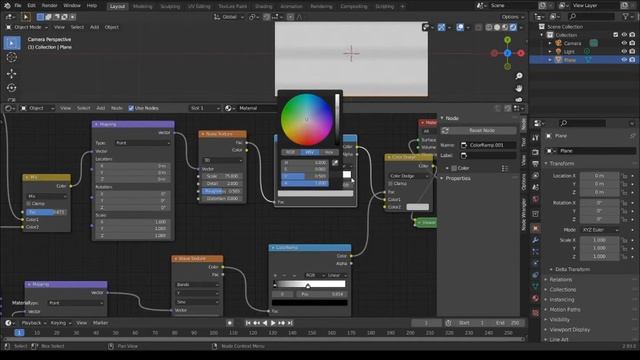Open the Tool properties tab icon

pyautogui.click(x=536, y=138)
